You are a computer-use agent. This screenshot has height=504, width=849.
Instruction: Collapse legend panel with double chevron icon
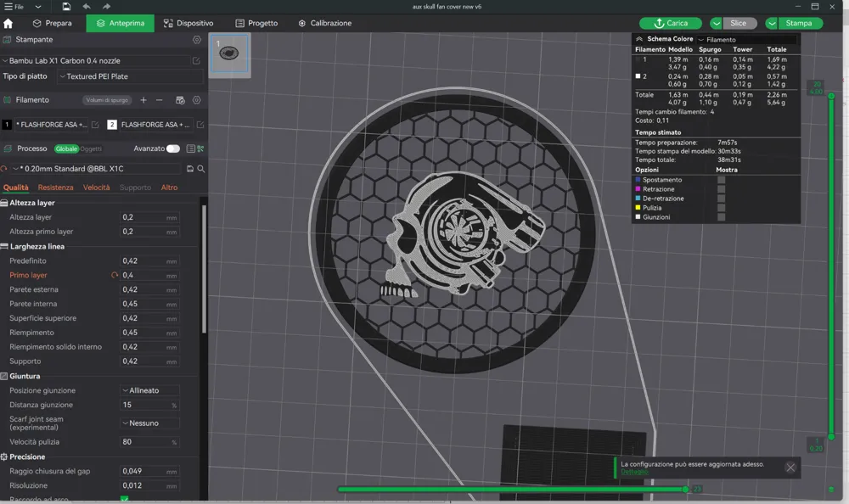point(639,39)
